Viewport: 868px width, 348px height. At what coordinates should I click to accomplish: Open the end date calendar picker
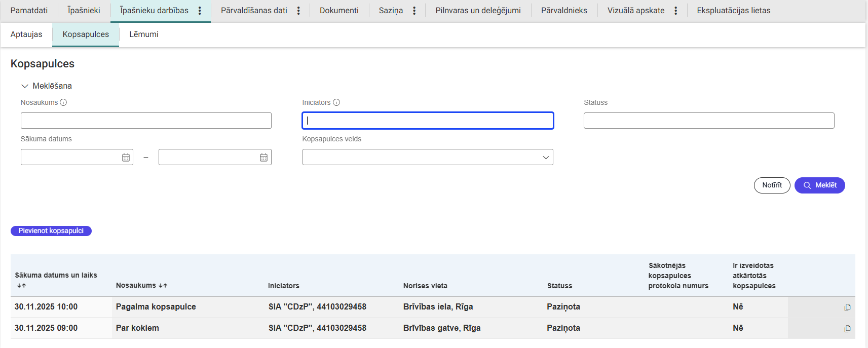(263, 158)
